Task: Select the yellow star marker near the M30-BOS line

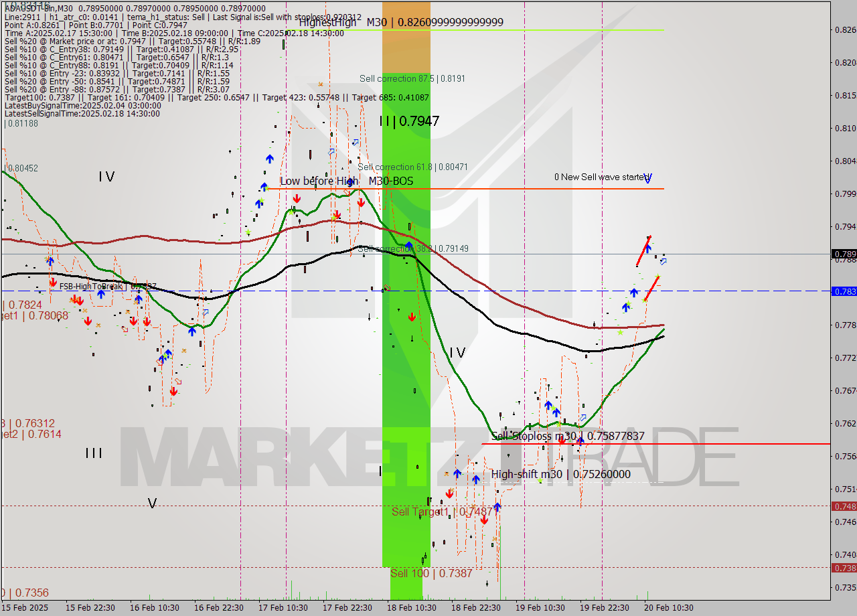Action: tap(333, 218)
